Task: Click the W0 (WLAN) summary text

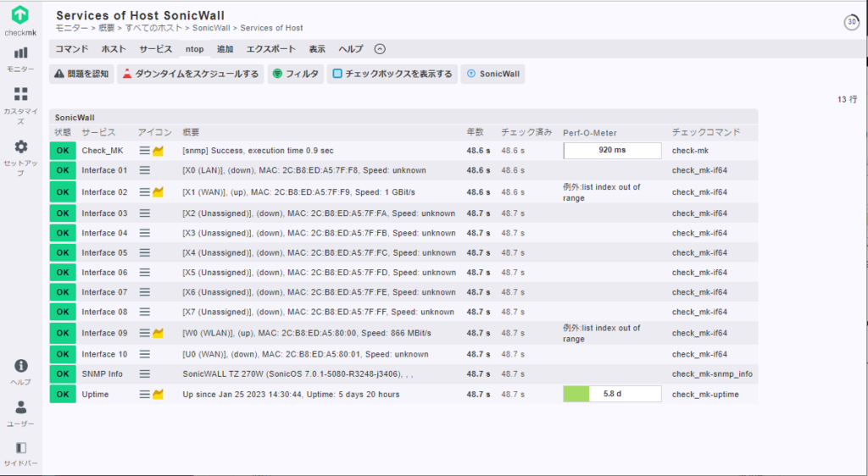Action: coord(307,333)
